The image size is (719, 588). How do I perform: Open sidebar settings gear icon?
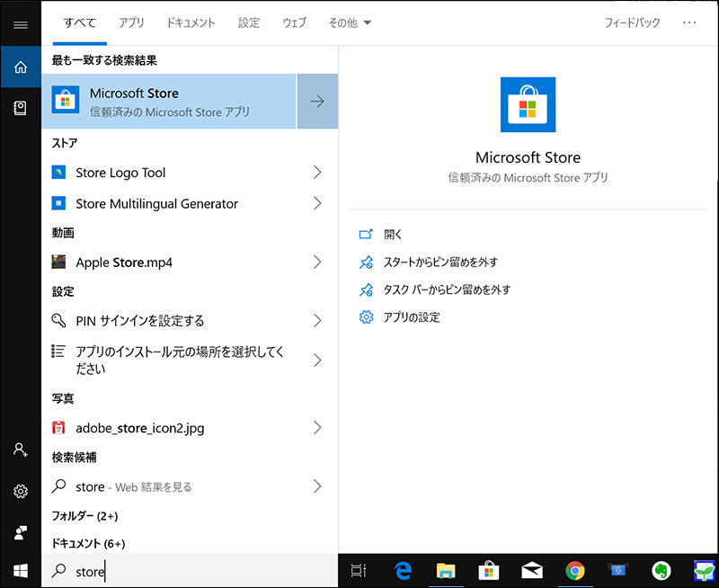(20, 491)
